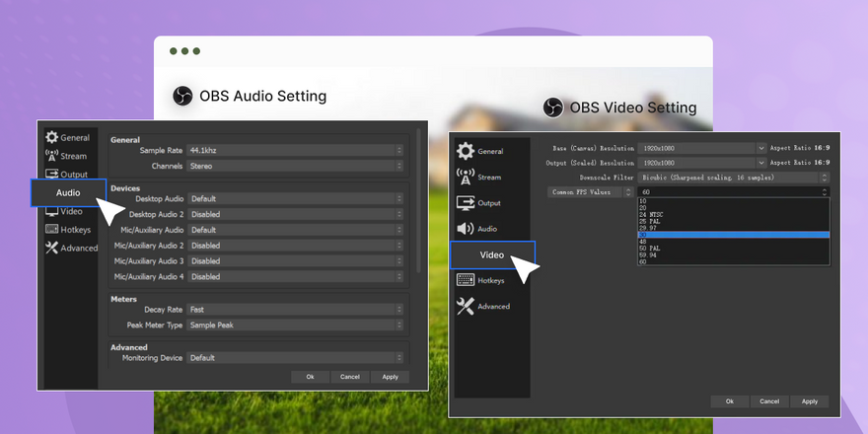
Task: Open the highlighted Video tab
Action: (492, 255)
